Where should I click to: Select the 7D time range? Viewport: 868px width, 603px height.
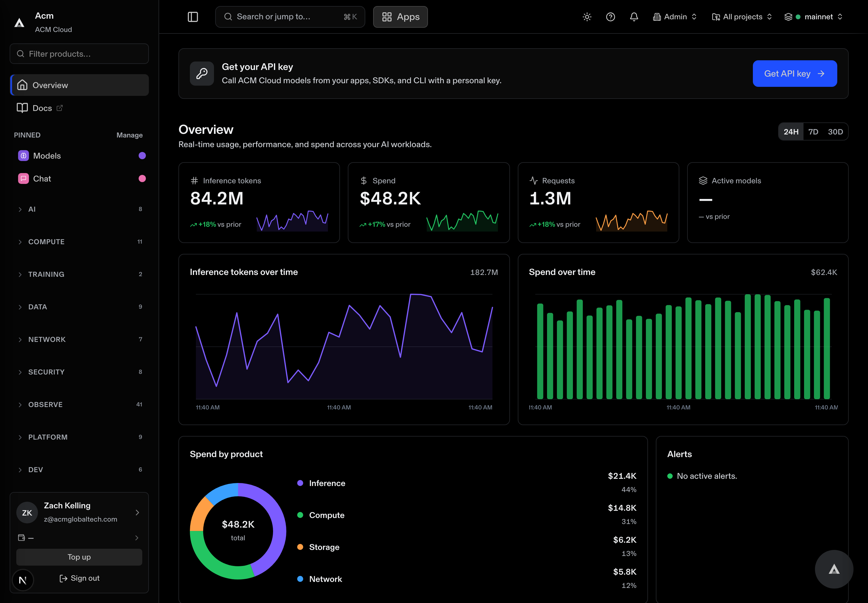coord(813,131)
